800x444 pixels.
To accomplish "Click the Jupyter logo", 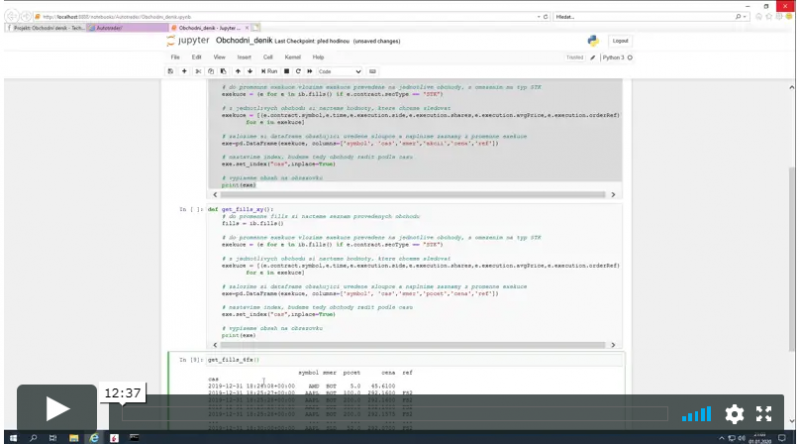I will click(x=188, y=40).
